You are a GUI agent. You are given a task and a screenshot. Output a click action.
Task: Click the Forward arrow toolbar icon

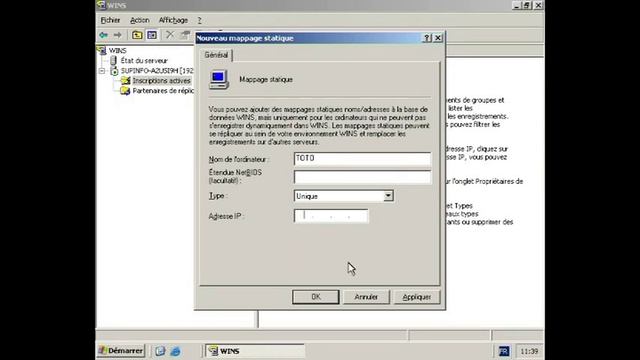118,35
